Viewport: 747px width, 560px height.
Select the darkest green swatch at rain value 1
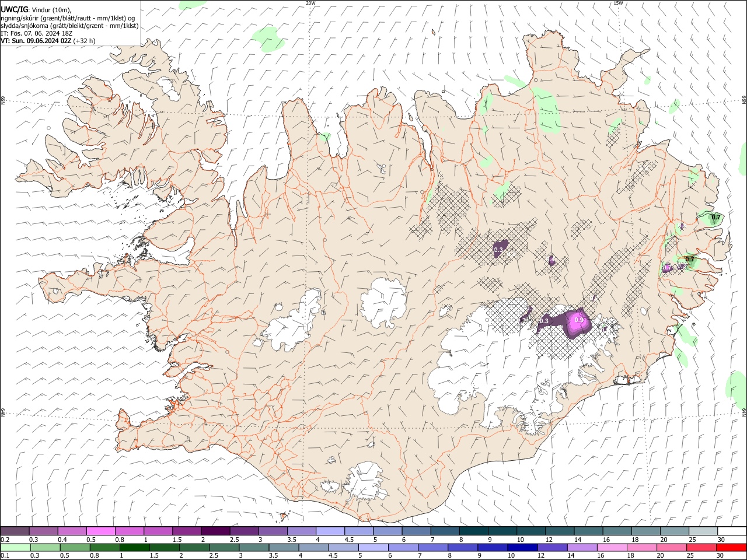pyautogui.click(x=134, y=547)
